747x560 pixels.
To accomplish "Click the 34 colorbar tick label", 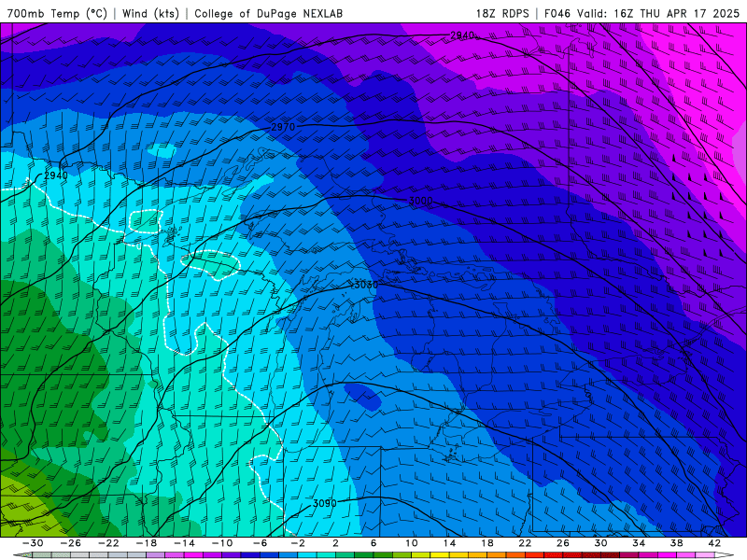I will (639, 543).
